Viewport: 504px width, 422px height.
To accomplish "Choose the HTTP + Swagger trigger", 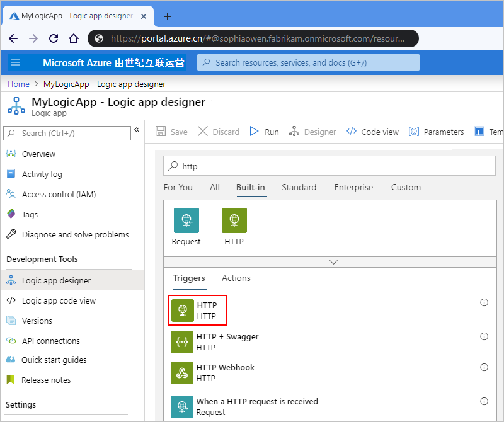I will click(x=215, y=342).
